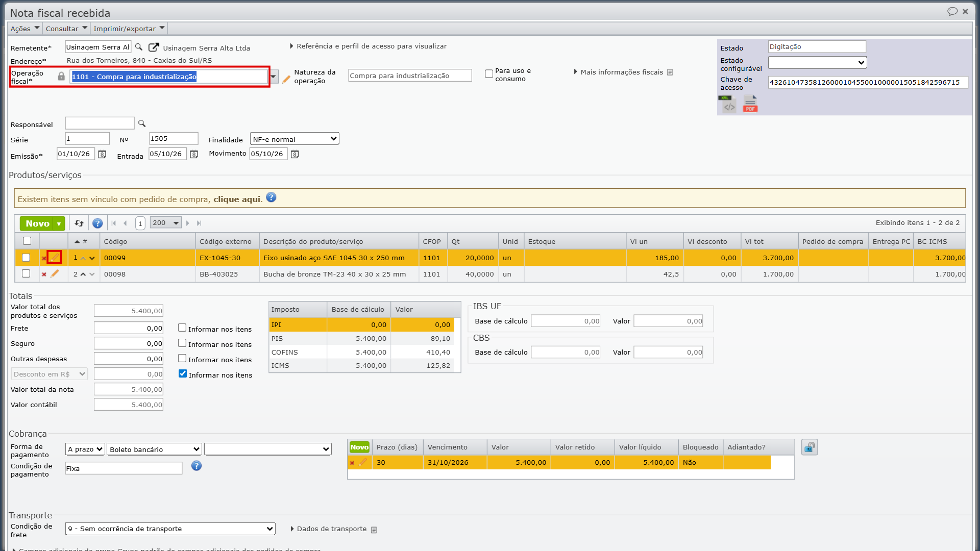The height and width of the screenshot is (551, 980).
Task: Uncheck Informar nos itens for discount
Action: pyautogui.click(x=183, y=373)
